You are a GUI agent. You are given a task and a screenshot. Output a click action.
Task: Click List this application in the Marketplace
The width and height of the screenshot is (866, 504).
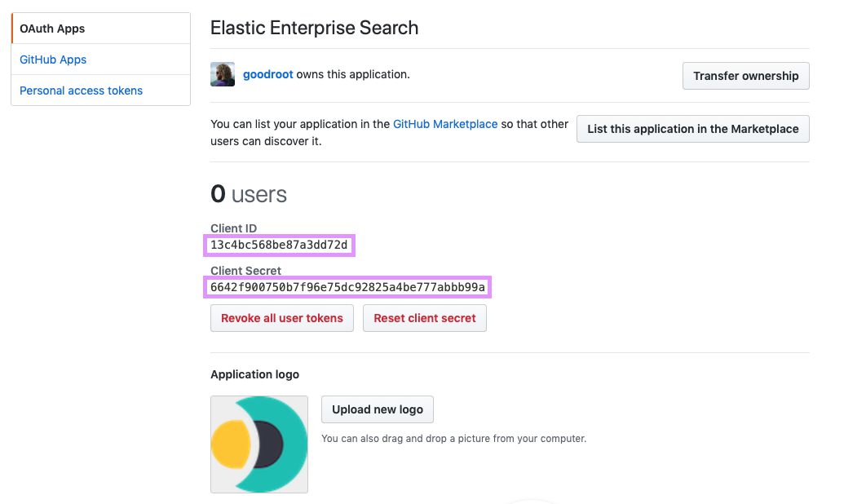[692, 129]
